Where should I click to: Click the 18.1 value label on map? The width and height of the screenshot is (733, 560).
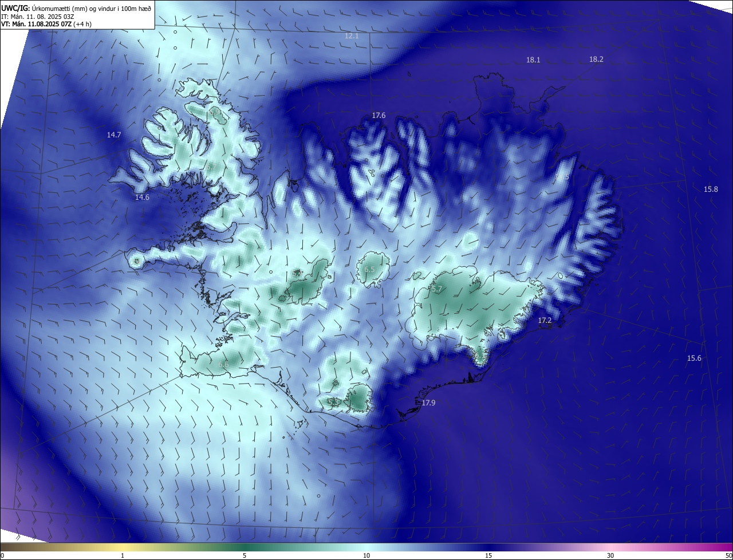pos(533,60)
